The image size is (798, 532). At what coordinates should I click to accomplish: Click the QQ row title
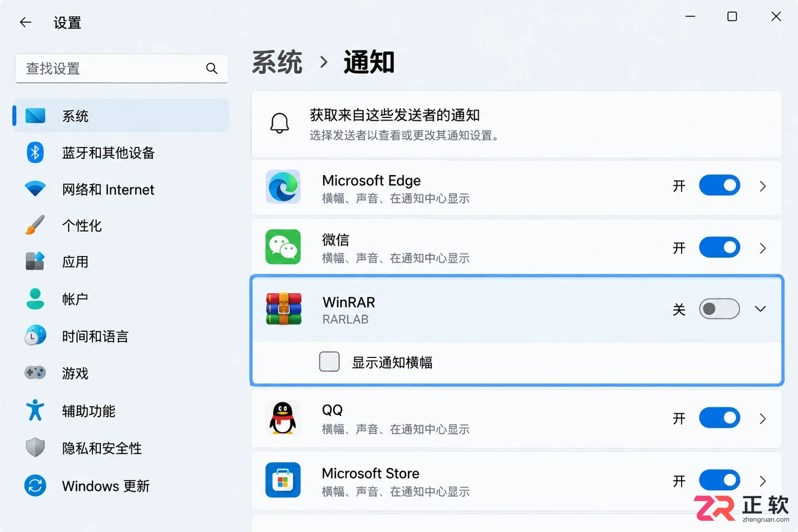[x=332, y=410]
